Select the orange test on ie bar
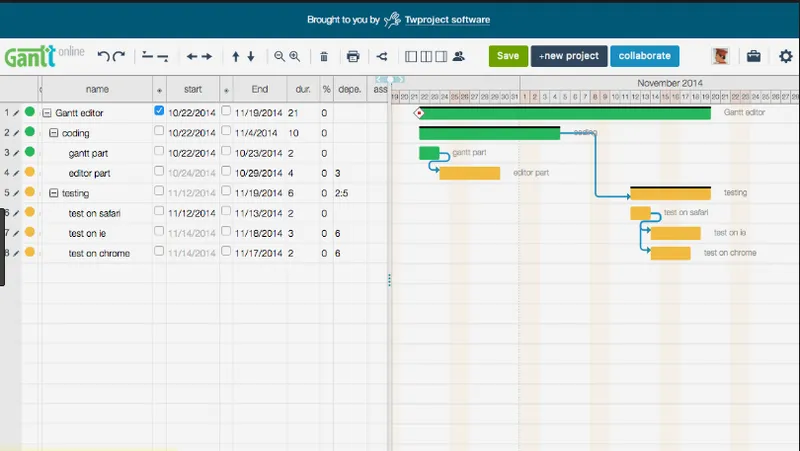 point(676,234)
